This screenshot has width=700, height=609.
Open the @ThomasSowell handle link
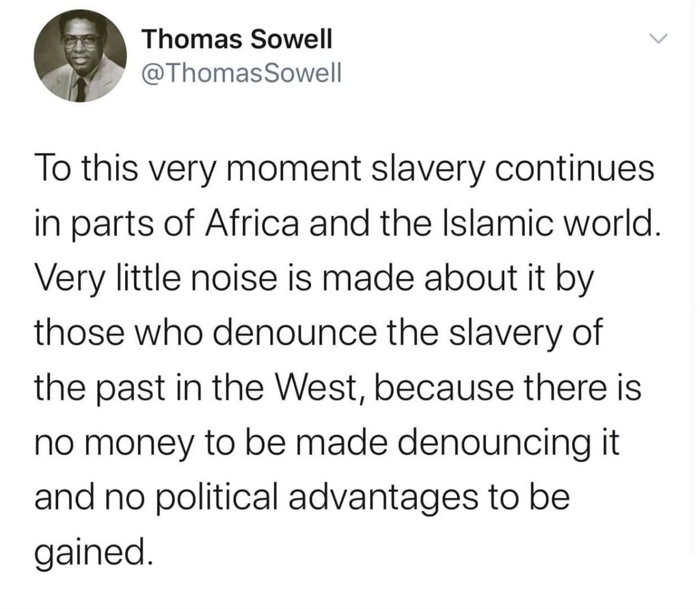coord(241,71)
